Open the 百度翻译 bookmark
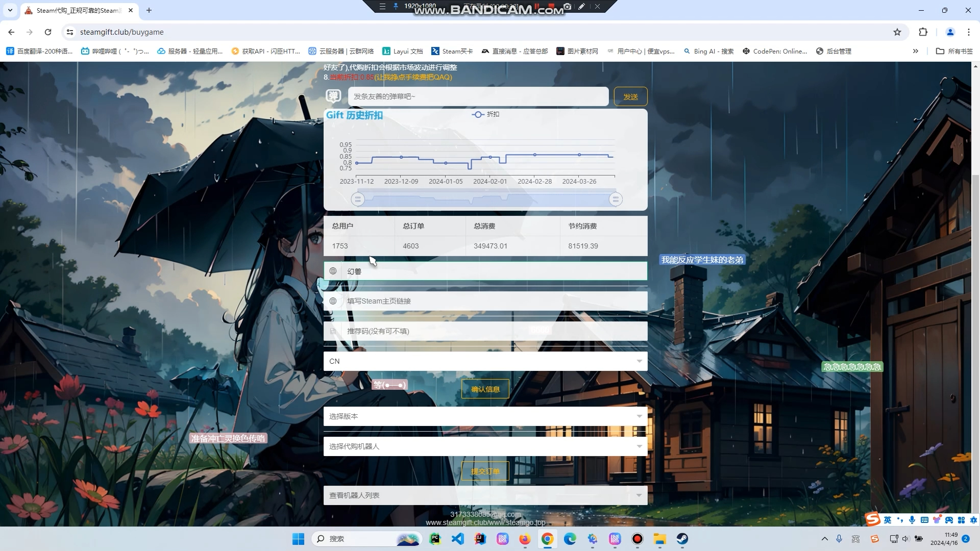The height and width of the screenshot is (551, 980). [39, 51]
